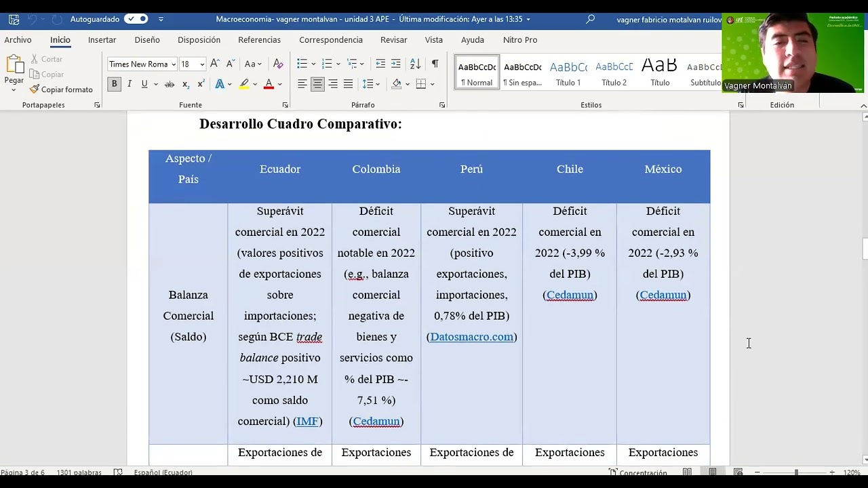The image size is (868, 488).
Task: Switch to the Referencias tab
Action: [259, 40]
